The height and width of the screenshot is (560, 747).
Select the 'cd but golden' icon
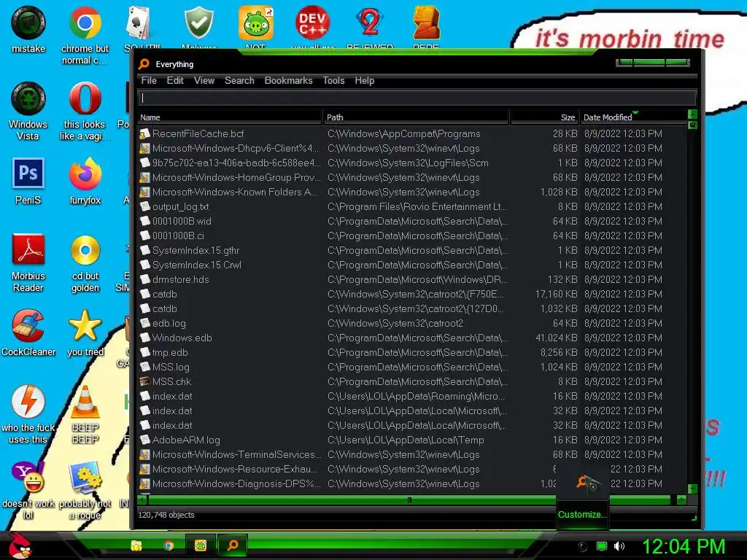[85, 262]
